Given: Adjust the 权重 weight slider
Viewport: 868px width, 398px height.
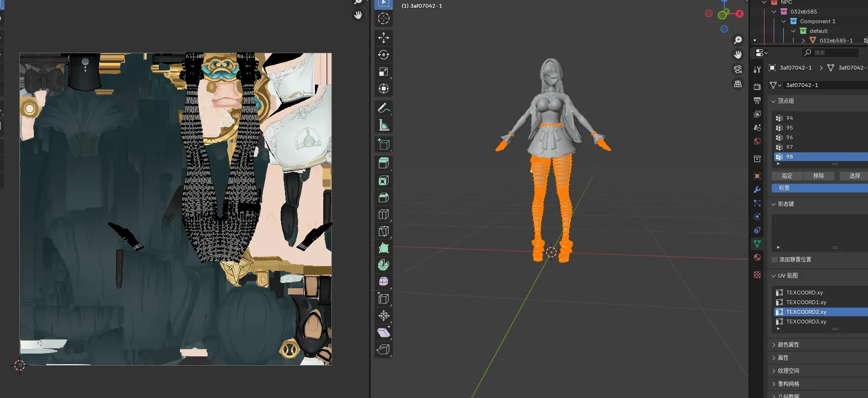Looking at the screenshot, I should tap(820, 188).
